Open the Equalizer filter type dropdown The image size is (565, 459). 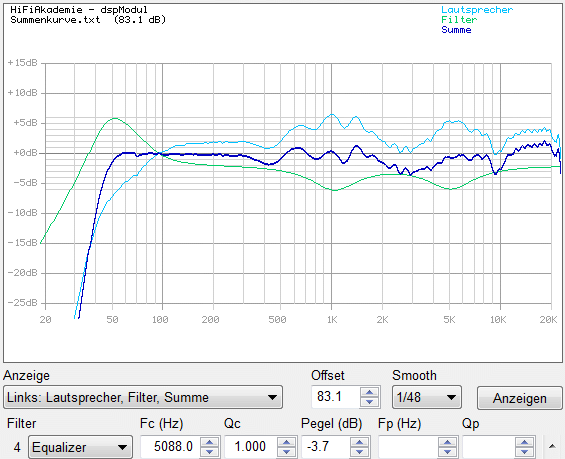pyautogui.click(x=80, y=447)
